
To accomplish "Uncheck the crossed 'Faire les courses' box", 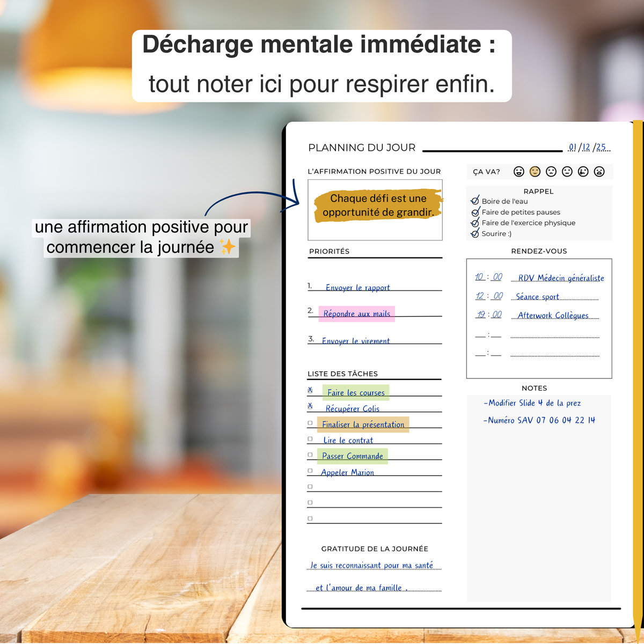I will click(x=310, y=390).
